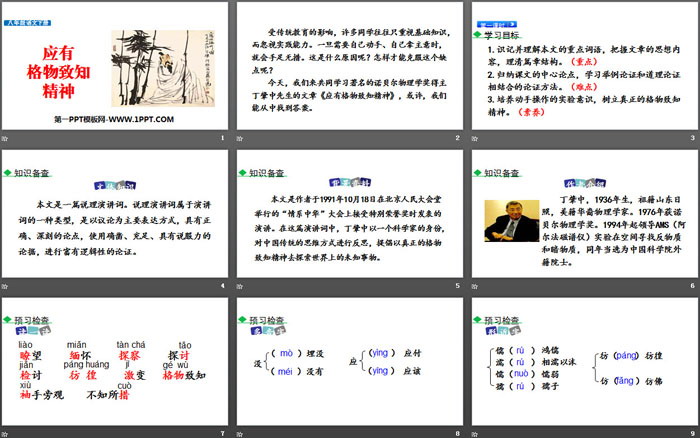Click the animation star icon below slide 5
Image resolution: width=700 pixels, height=438 pixels.
240,286
